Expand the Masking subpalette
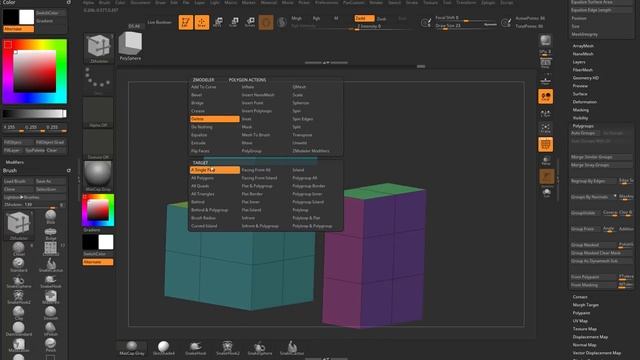This screenshot has width=640, height=360. tap(580, 110)
